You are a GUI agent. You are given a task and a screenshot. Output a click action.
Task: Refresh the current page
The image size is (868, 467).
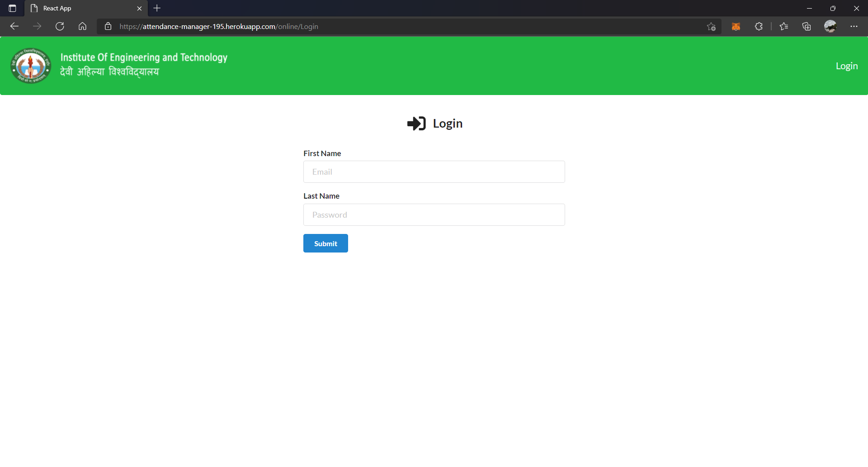tap(59, 26)
